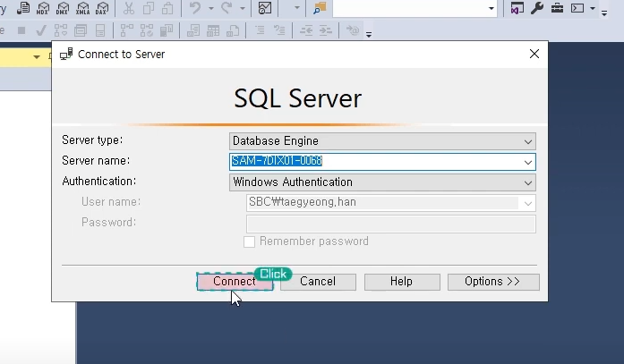This screenshot has height=364, width=624.
Task: Open the Undo history dropdown arrow
Action: [211, 8]
